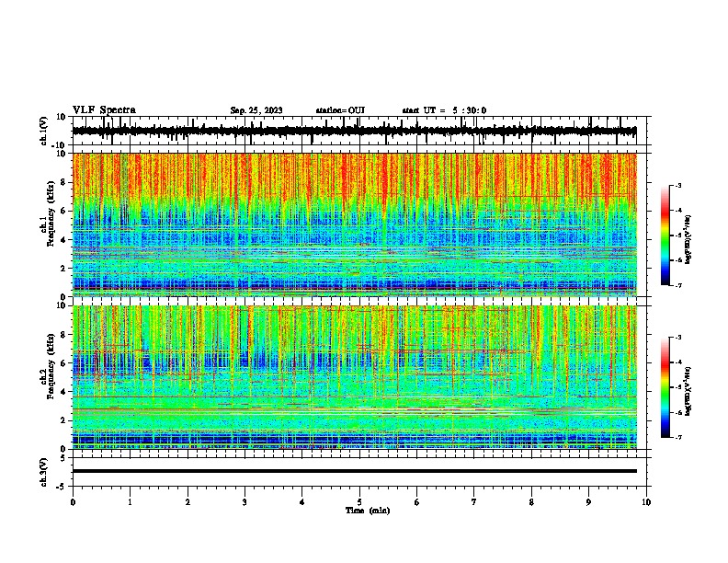Image resolution: width=728 pixels, height=563 pixels.
Task: Click the "-7" label below ch.2 color bar
Action: tap(677, 437)
